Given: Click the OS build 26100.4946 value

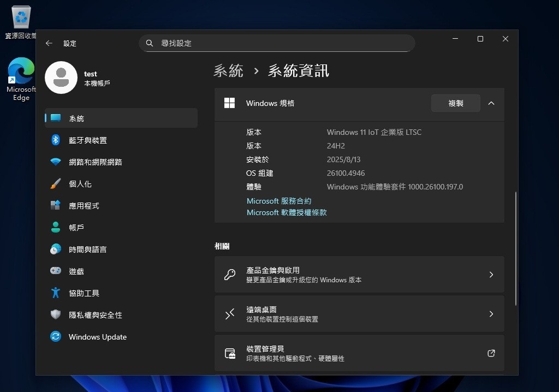Looking at the screenshot, I should pos(346,173).
